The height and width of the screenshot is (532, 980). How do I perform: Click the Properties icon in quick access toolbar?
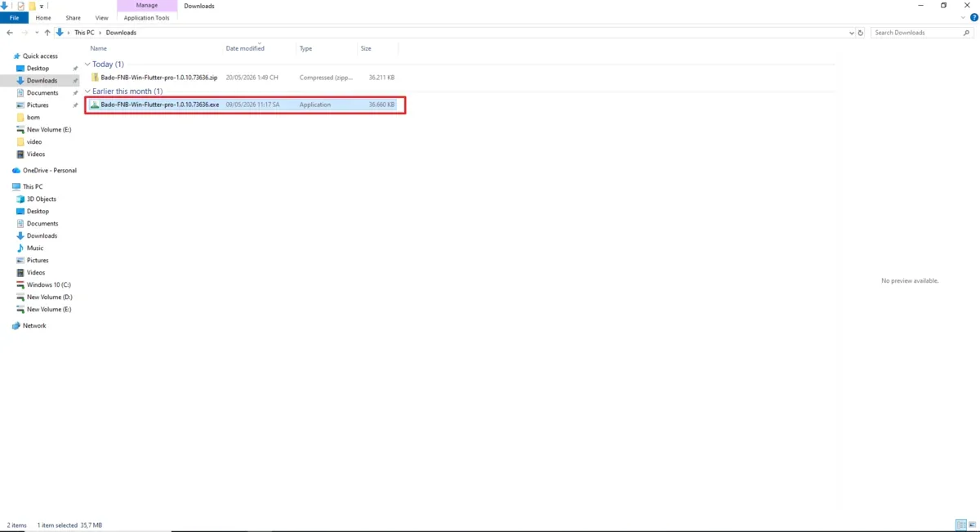pos(21,6)
